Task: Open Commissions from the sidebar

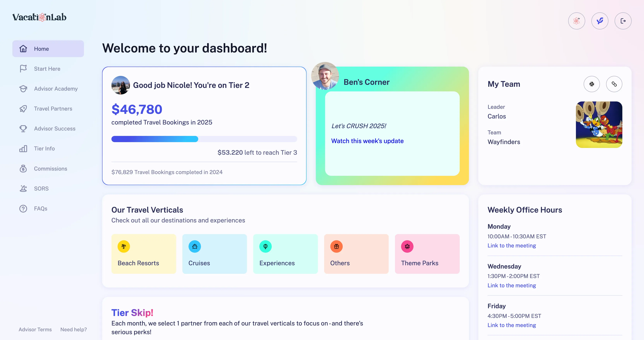Action: (x=50, y=168)
